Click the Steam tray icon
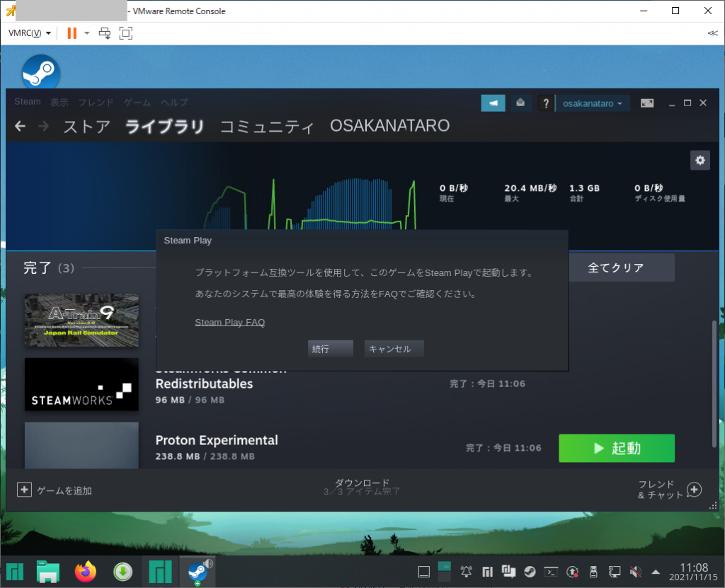The height and width of the screenshot is (588, 725). [x=530, y=572]
